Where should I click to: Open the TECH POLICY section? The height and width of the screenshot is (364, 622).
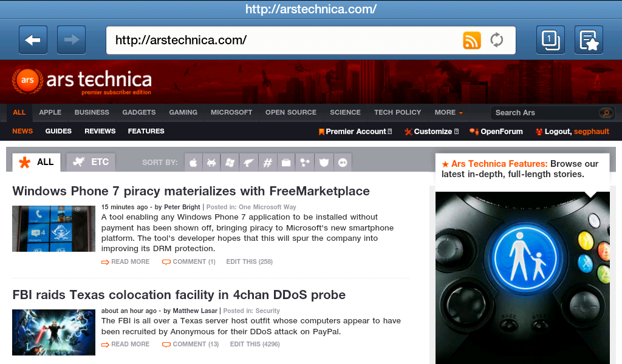click(397, 112)
